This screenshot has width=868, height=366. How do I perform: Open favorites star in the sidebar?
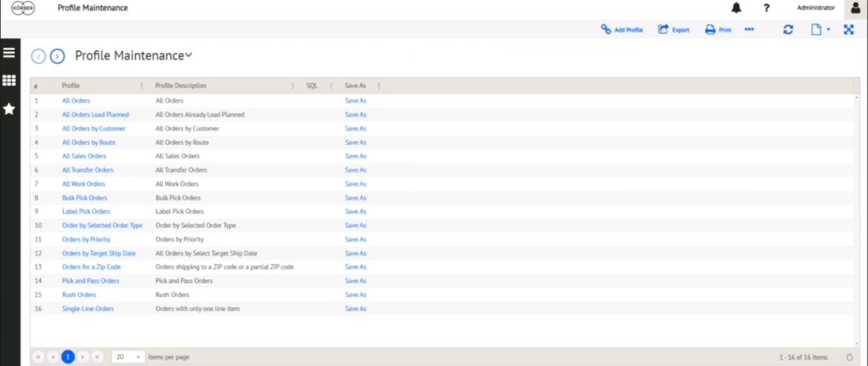9,109
